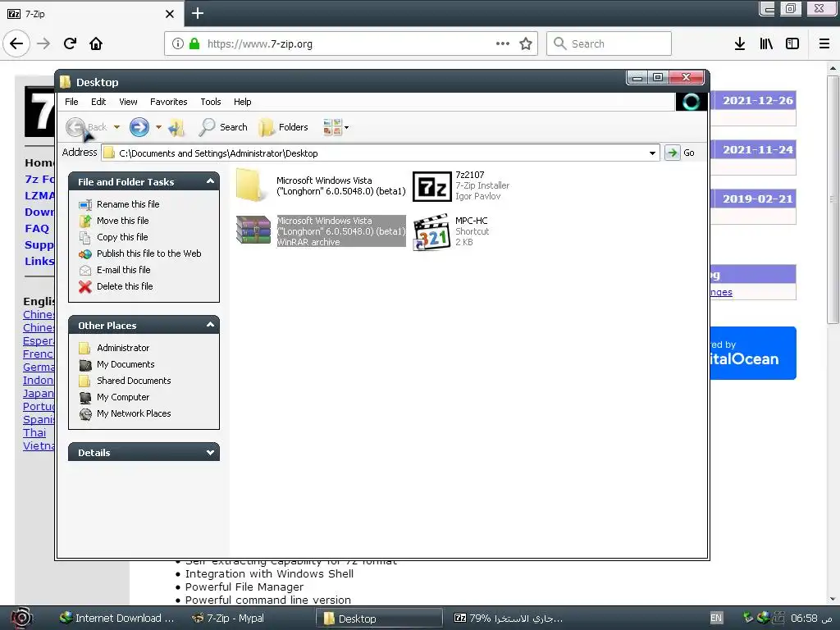840x630 pixels.
Task: Click the EN language indicator in tray
Action: tap(716, 618)
